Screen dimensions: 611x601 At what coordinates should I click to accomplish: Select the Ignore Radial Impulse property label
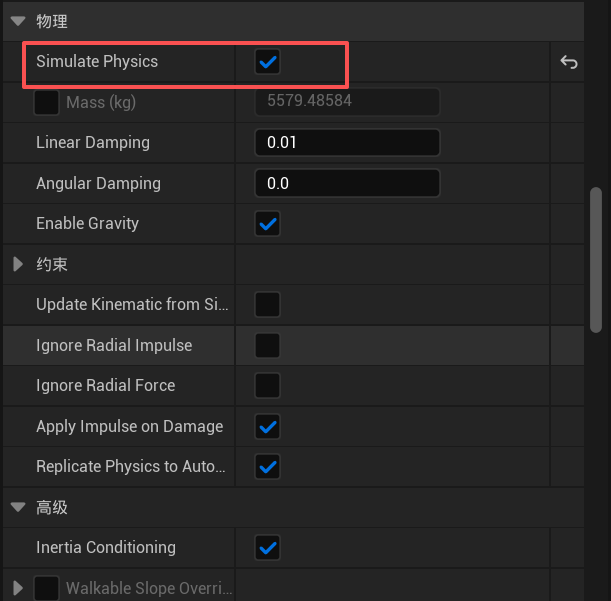click(x=114, y=345)
